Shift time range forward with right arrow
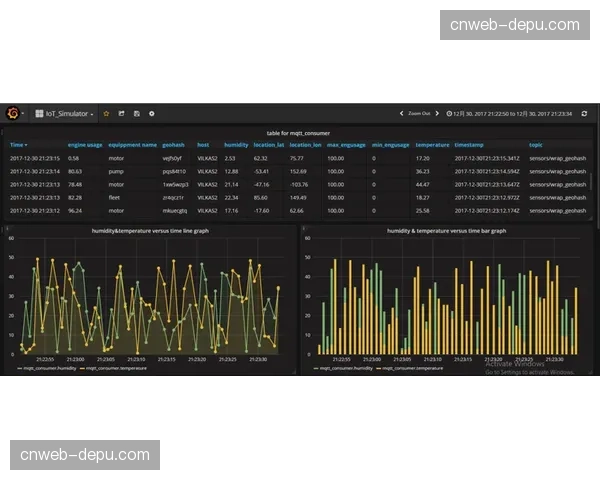600x480 pixels. (439, 114)
